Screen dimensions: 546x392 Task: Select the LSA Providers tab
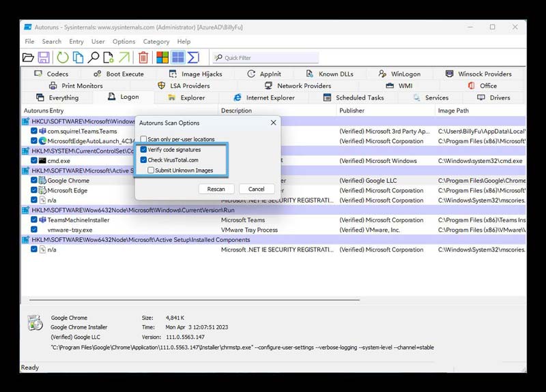[x=184, y=86]
